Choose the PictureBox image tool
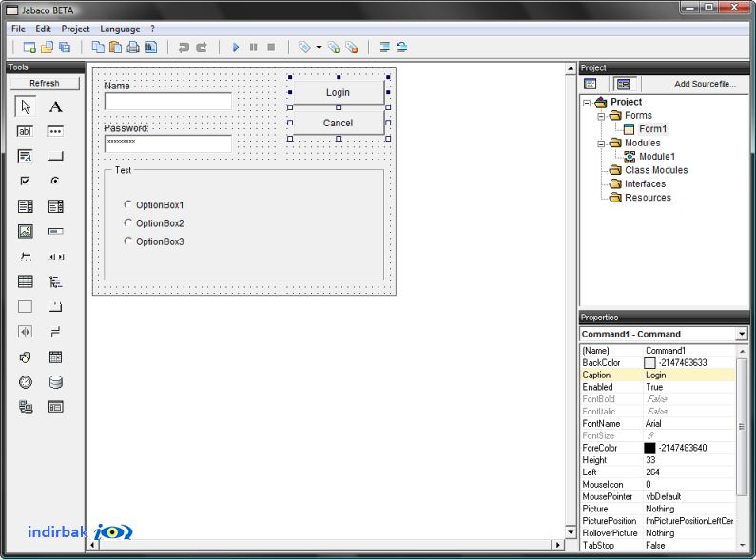This screenshot has width=756, height=559. click(25, 231)
